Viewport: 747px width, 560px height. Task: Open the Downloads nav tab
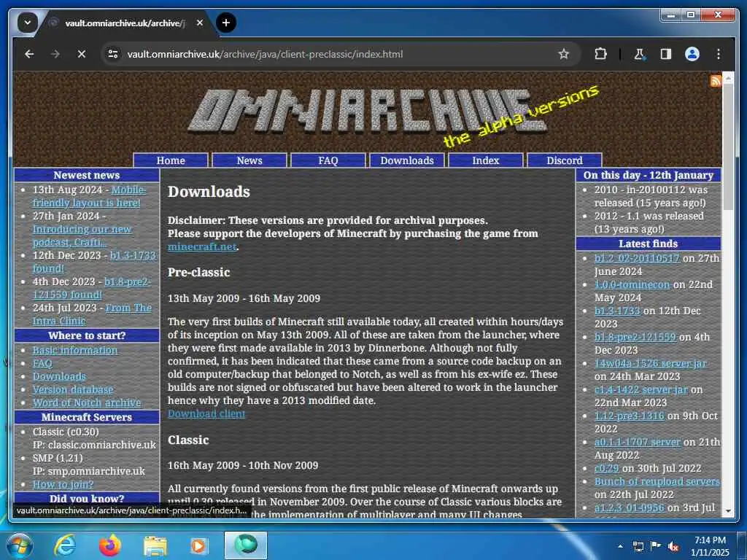[x=407, y=160]
